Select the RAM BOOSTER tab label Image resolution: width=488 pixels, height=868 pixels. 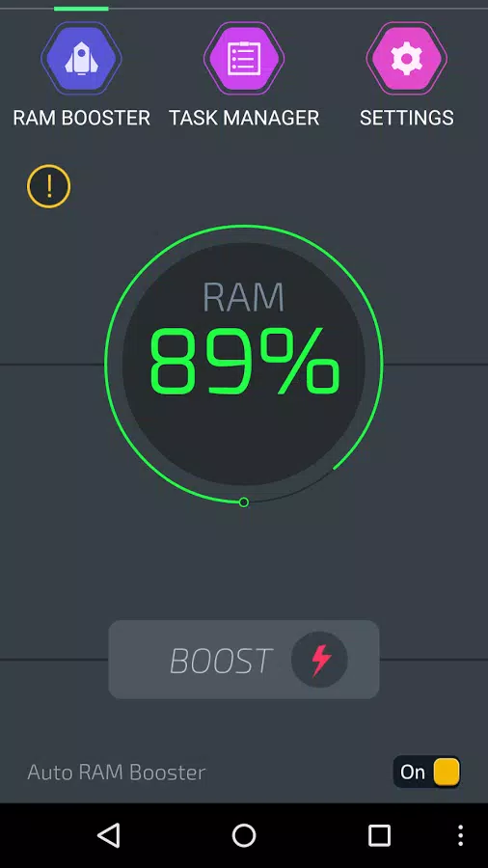coord(81,118)
